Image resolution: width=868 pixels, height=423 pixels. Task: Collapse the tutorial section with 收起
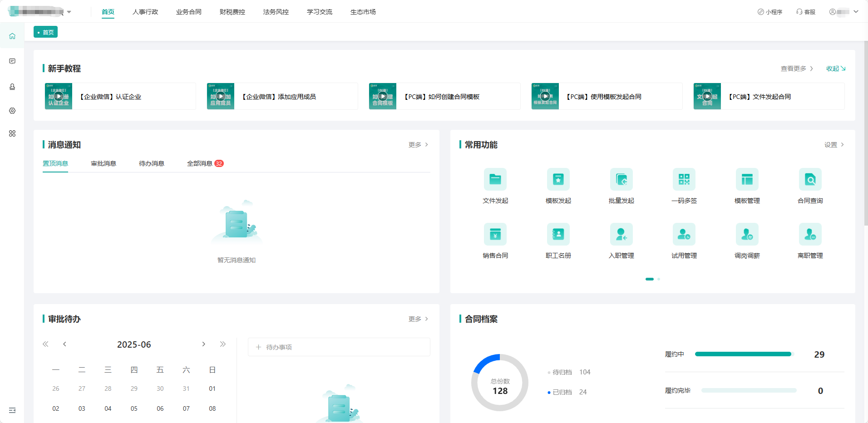pos(835,69)
